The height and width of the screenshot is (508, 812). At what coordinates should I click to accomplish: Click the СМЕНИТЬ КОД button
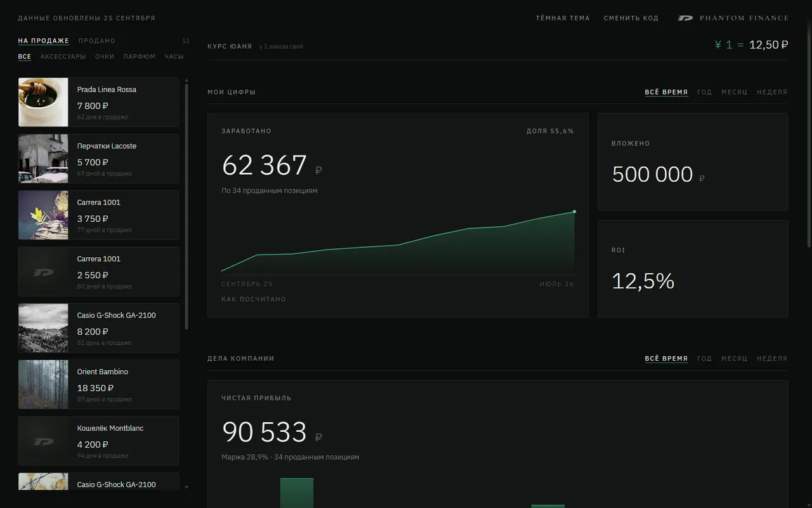(631, 18)
